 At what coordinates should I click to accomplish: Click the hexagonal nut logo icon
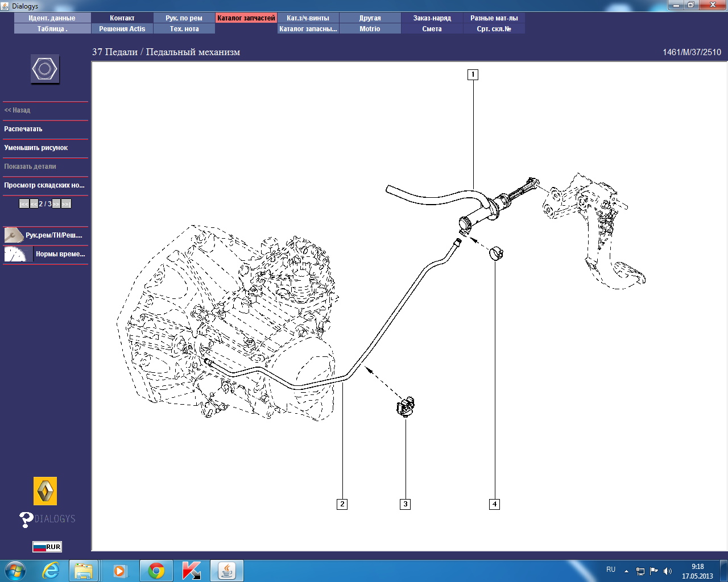click(x=45, y=69)
